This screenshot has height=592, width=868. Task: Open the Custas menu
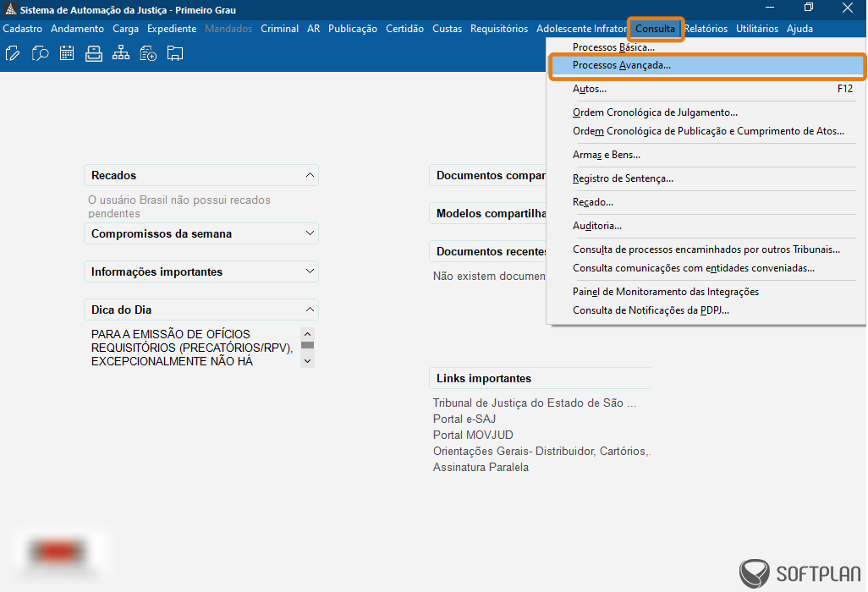[448, 29]
